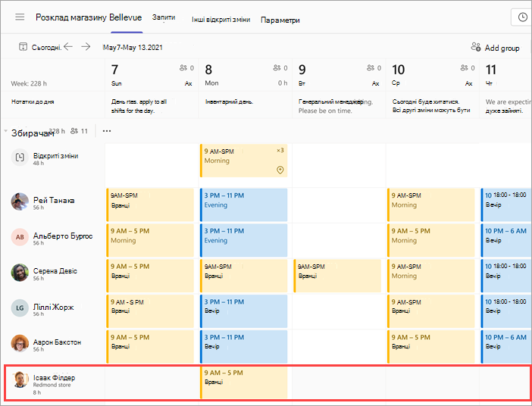Click the Add group button label
Image resolution: width=532 pixels, height=406 pixels.
(502, 48)
